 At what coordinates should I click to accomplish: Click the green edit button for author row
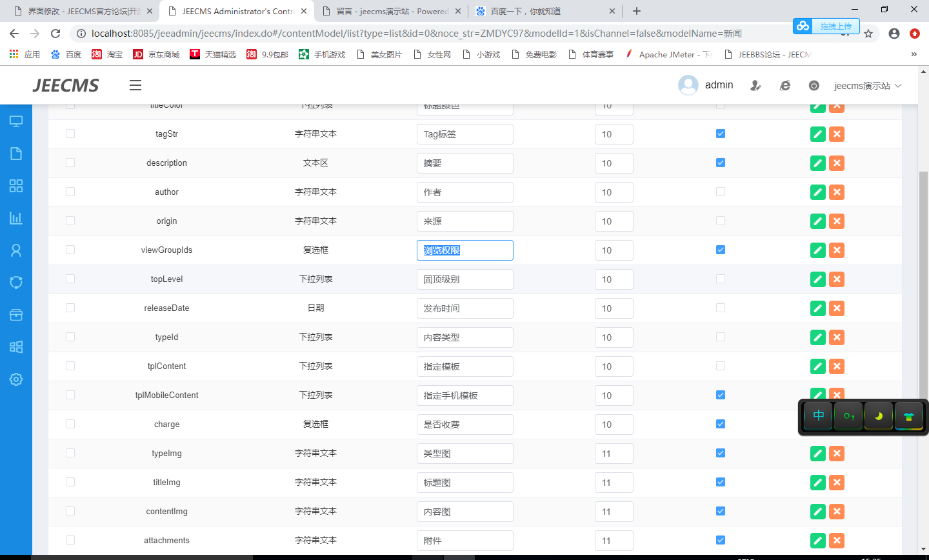coord(817,192)
